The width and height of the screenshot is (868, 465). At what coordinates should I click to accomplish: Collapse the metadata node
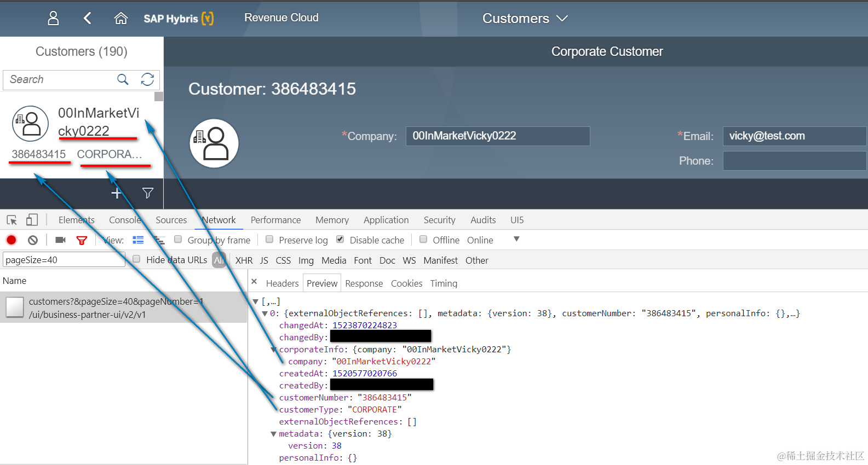(x=273, y=434)
